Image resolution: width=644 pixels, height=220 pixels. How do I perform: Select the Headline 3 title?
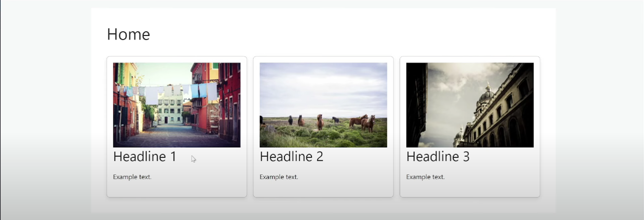[438, 157]
